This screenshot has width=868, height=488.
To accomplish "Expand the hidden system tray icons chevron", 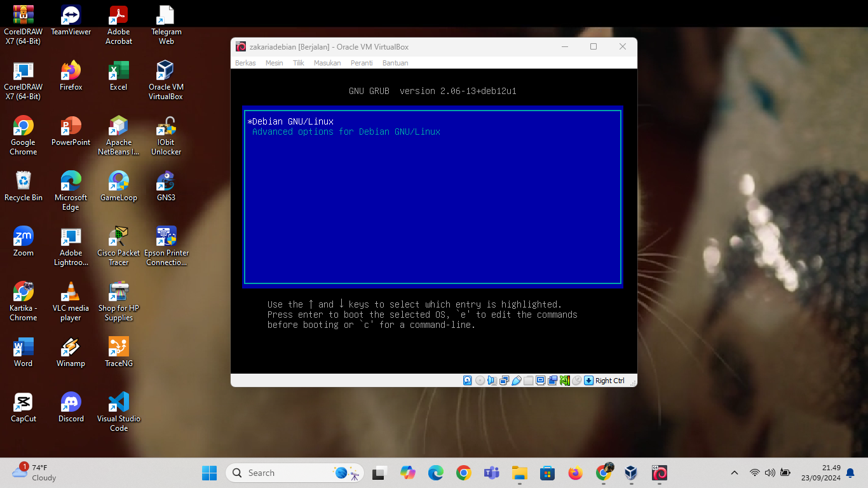I will [x=735, y=473].
